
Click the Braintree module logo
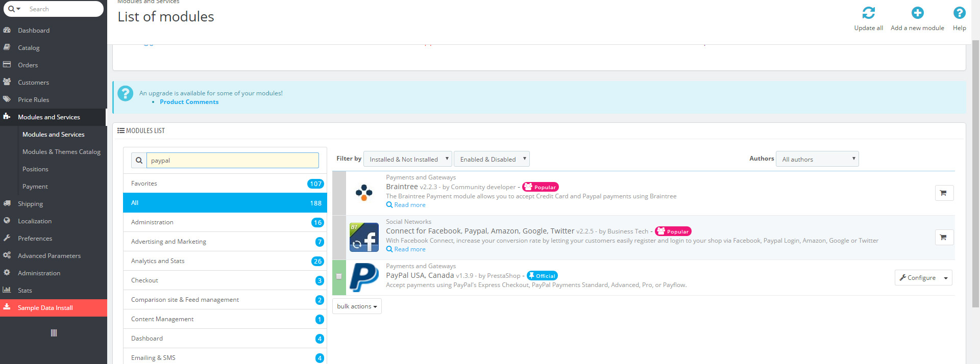[364, 193]
